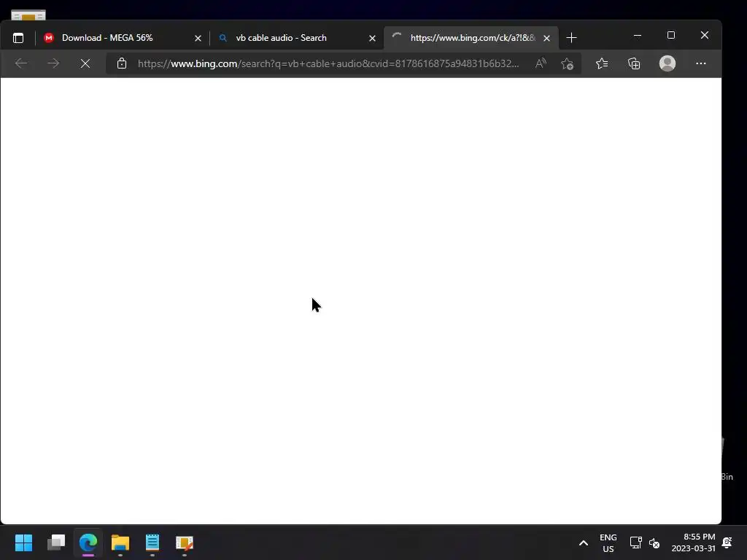Switch to the vb cable audio - Search tab

(x=295, y=38)
